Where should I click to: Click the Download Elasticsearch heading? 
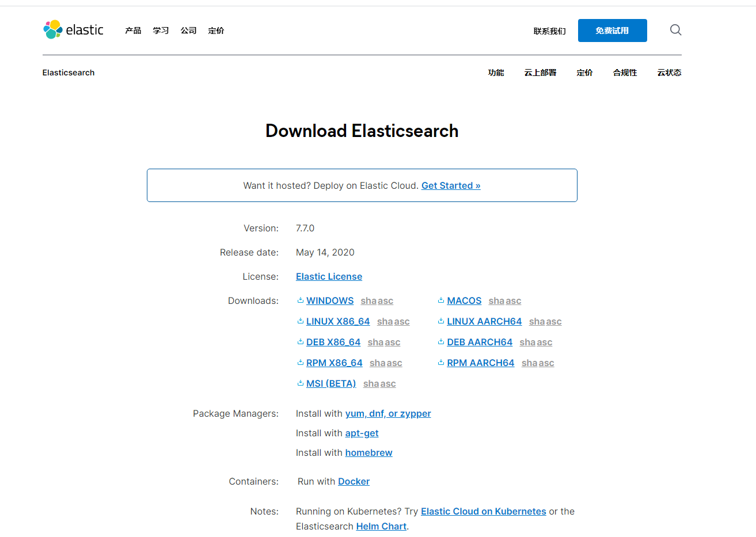(x=362, y=131)
